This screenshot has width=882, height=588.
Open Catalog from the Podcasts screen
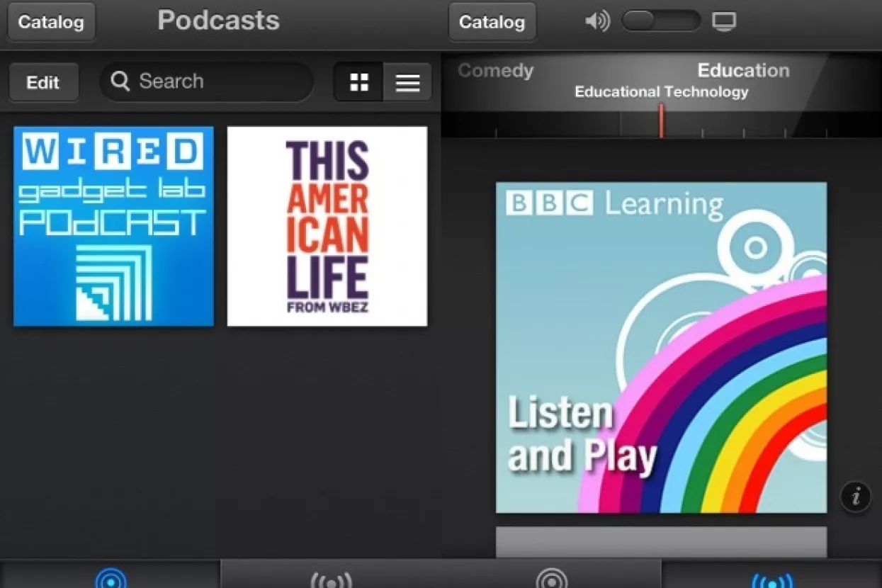pyautogui.click(x=51, y=22)
